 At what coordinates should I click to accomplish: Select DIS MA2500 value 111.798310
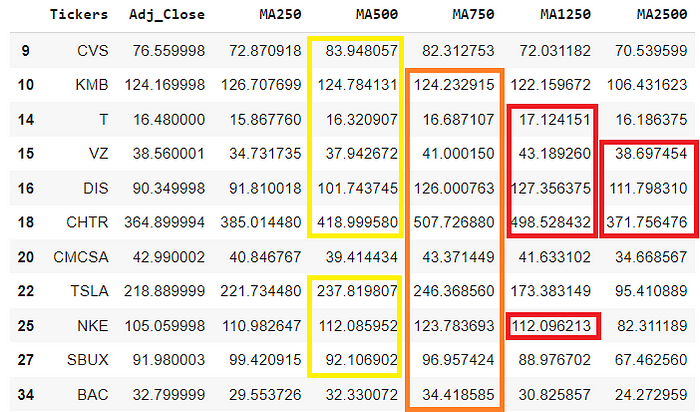648,188
